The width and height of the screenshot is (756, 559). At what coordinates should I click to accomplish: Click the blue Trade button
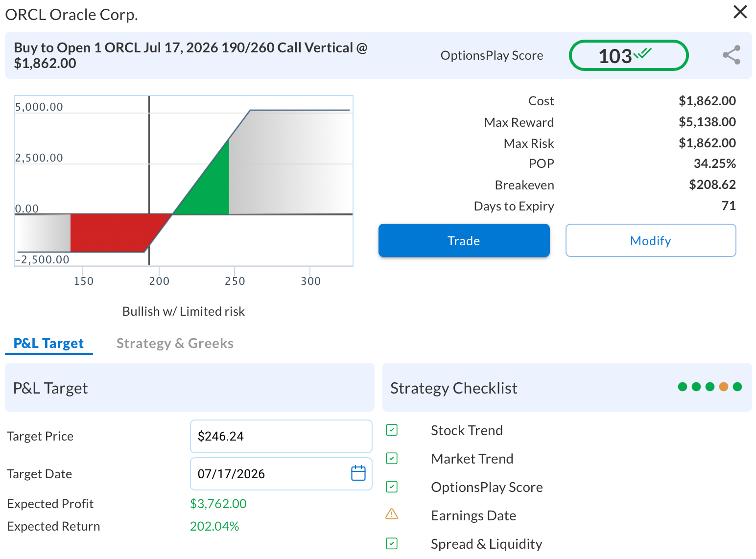(x=464, y=240)
